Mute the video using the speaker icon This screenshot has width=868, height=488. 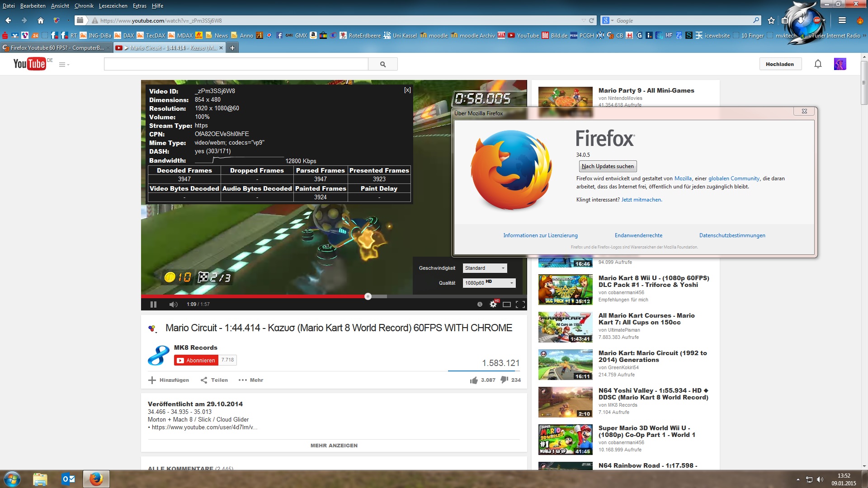pyautogui.click(x=173, y=305)
